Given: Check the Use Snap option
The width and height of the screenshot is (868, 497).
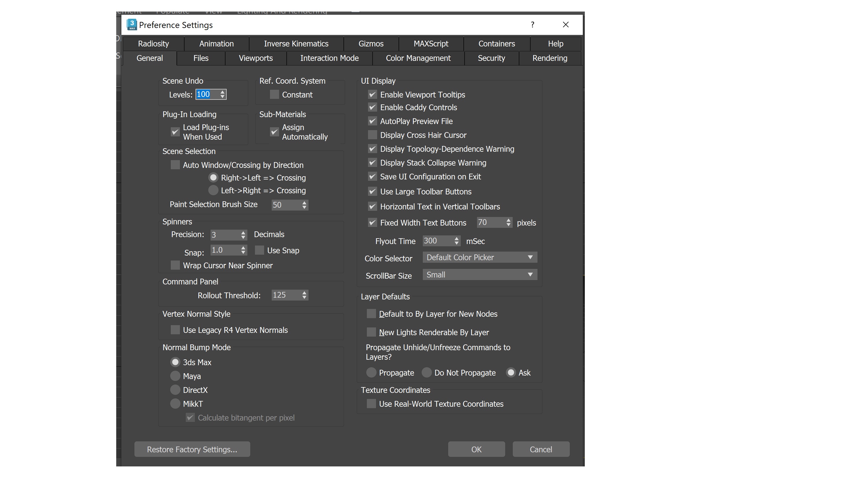Looking at the screenshot, I should [x=259, y=250].
